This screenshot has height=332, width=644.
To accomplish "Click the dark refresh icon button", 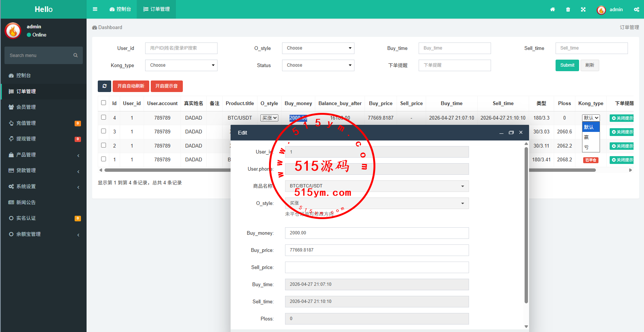I will click(x=104, y=86).
